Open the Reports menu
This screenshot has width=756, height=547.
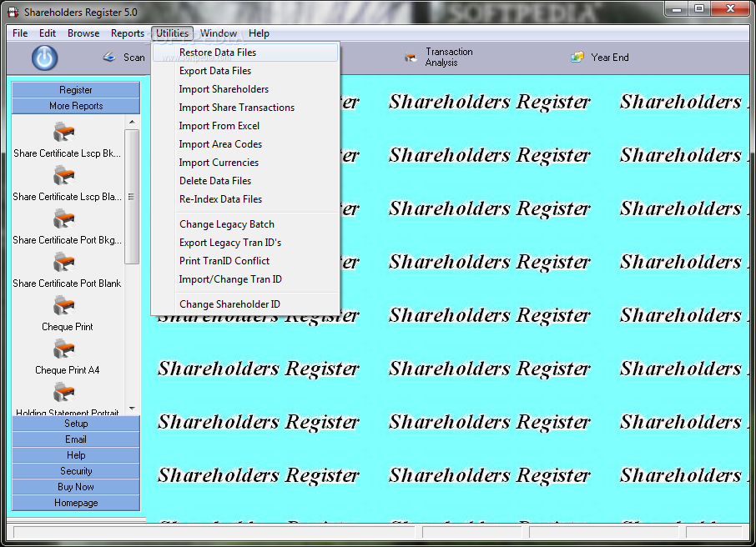click(128, 33)
